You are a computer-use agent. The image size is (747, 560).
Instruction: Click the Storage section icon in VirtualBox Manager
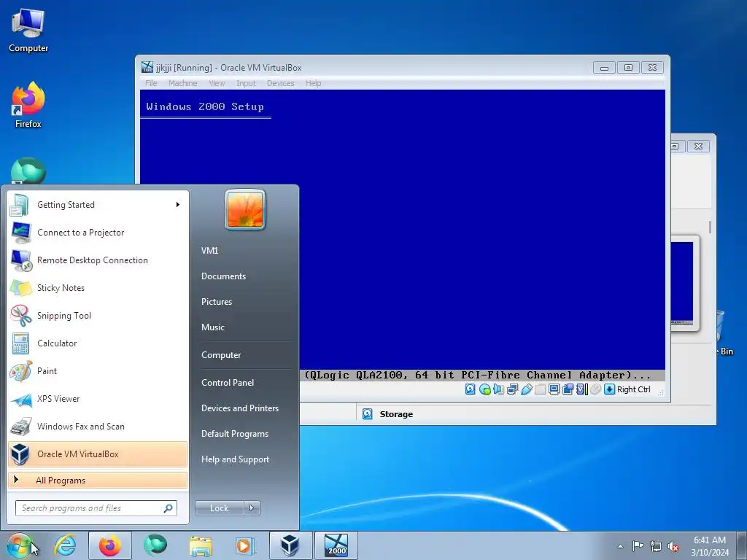coord(368,414)
